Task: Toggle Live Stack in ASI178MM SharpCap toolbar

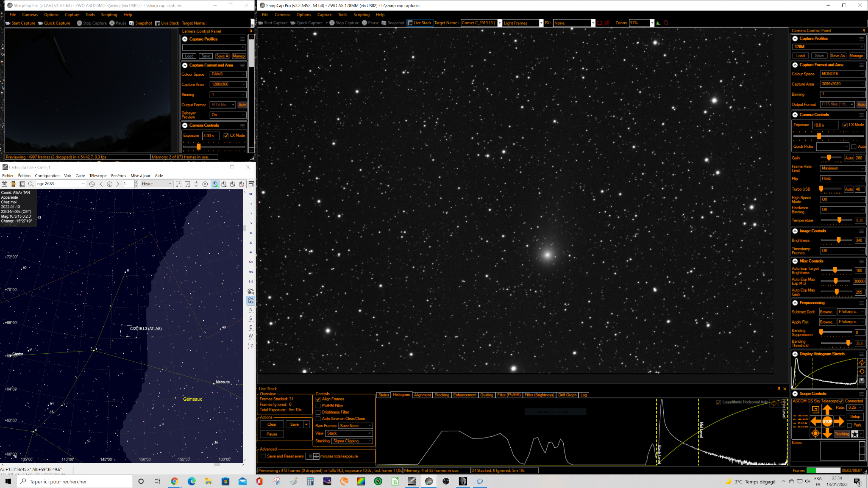Action: click(x=420, y=23)
